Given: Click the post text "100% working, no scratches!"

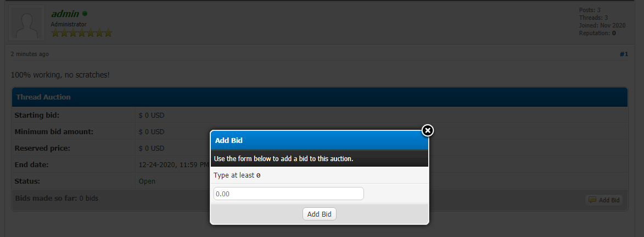Looking at the screenshot, I should click(x=60, y=74).
